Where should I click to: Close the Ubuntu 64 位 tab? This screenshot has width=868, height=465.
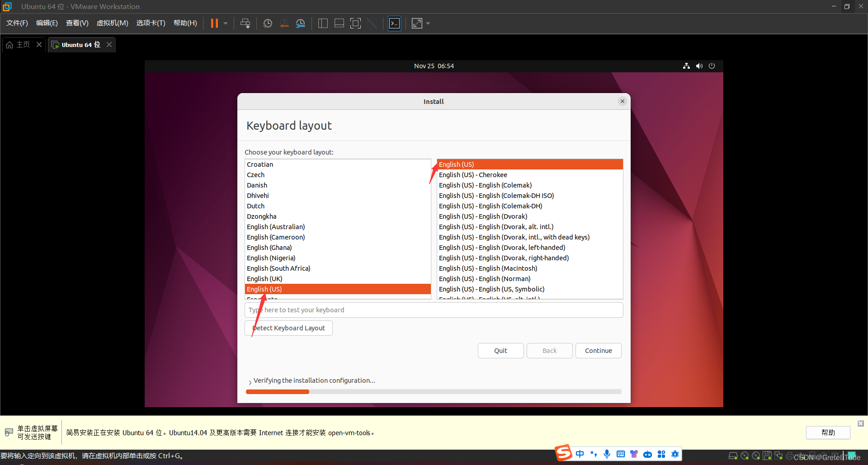109,44
